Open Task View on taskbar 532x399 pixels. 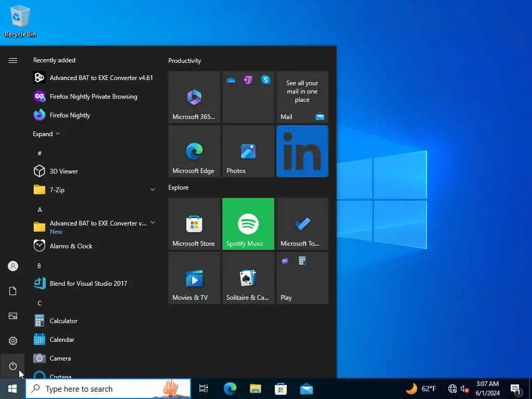[x=204, y=389]
